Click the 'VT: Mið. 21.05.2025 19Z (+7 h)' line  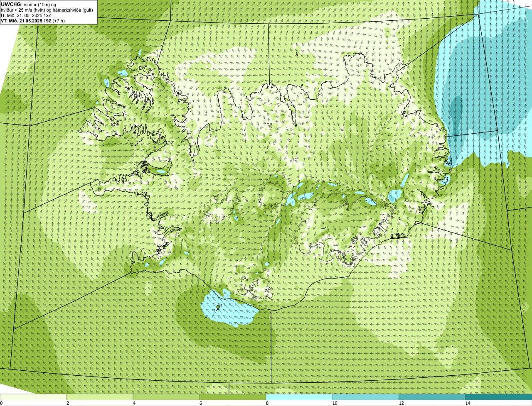click(33, 20)
